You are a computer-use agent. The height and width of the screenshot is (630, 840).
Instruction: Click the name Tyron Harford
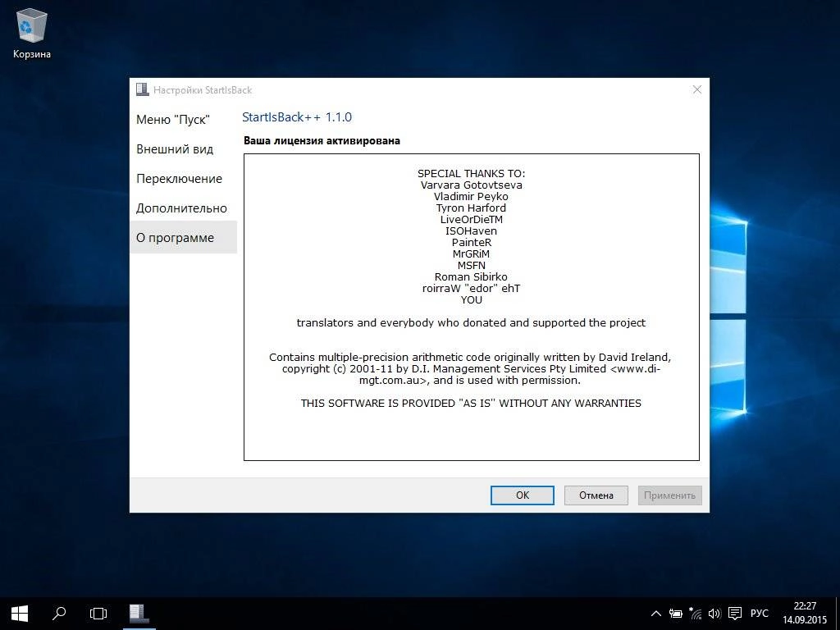pos(472,208)
